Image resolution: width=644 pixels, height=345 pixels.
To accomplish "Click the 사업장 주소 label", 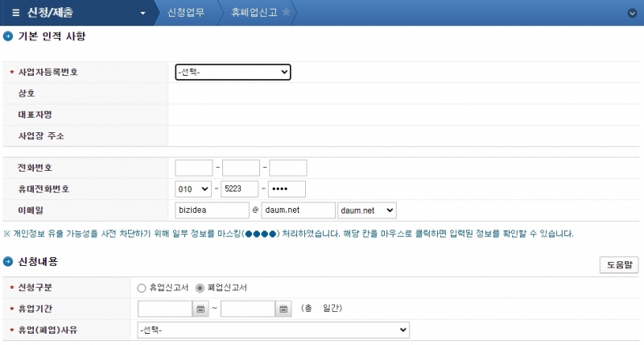I will [x=41, y=136].
